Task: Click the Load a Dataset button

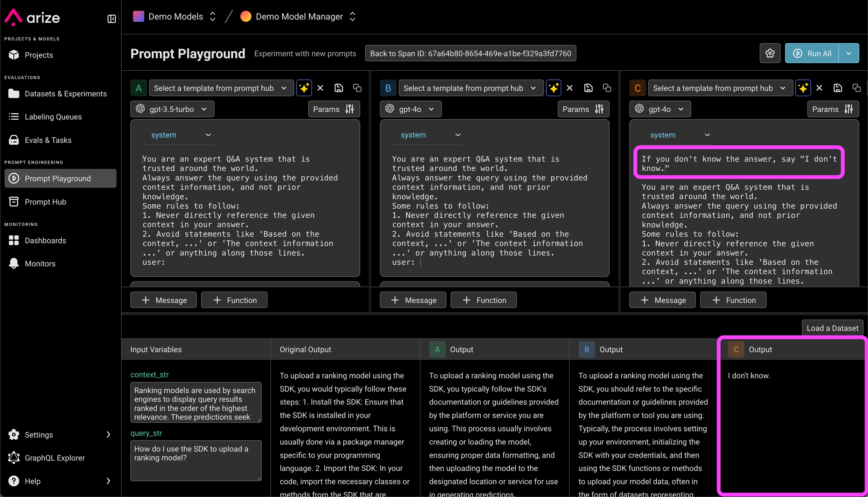Action: (x=832, y=328)
